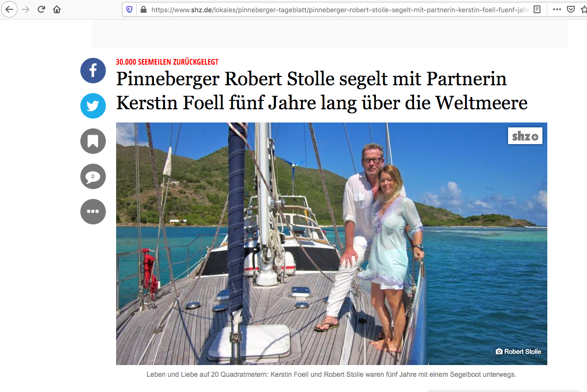View site security padlock info
Screen dimensions: 587x392
[x=143, y=10]
